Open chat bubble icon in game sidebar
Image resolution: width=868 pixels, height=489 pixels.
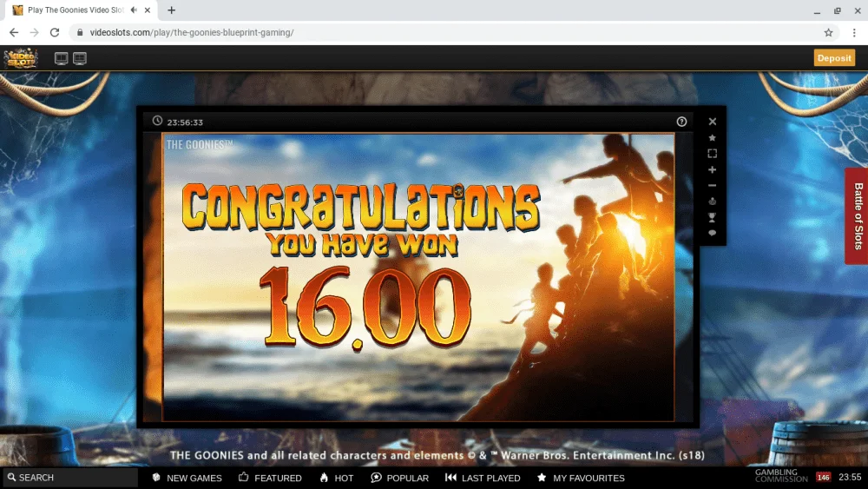713,233
